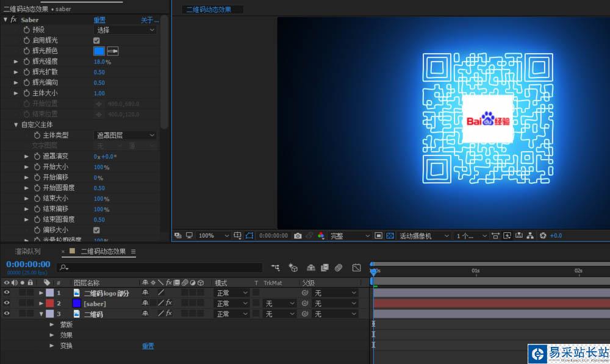
Task: Uncheck the 启用辉光 checkbox
Action: coord(96,41)
